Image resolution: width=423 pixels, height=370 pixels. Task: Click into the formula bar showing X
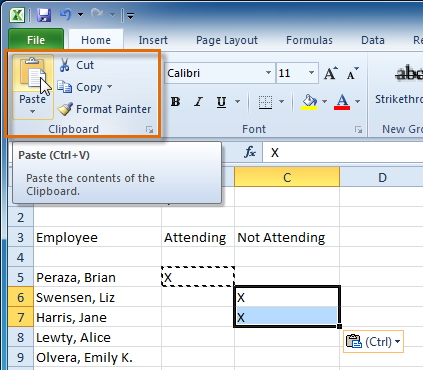coord(343,153)
